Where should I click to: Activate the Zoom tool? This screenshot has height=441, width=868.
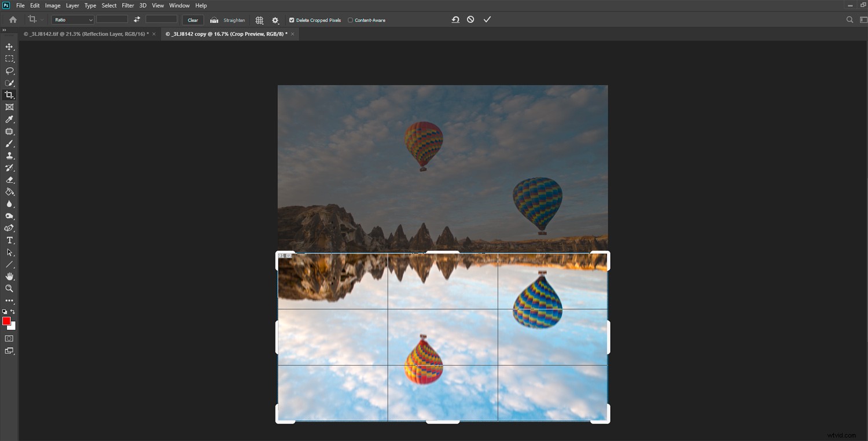pos(9,288)
